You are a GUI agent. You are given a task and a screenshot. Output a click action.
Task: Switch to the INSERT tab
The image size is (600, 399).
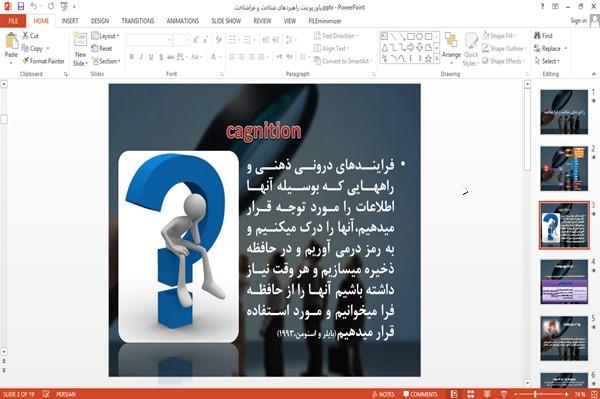70,21
